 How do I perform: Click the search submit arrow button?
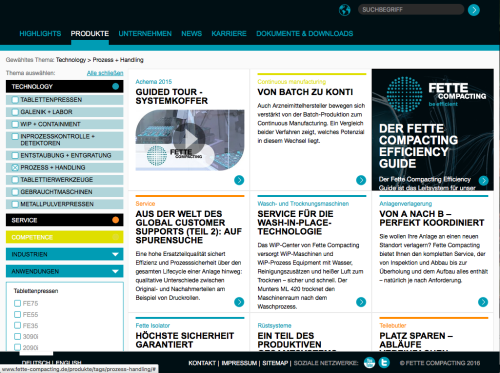click(474, 10)
